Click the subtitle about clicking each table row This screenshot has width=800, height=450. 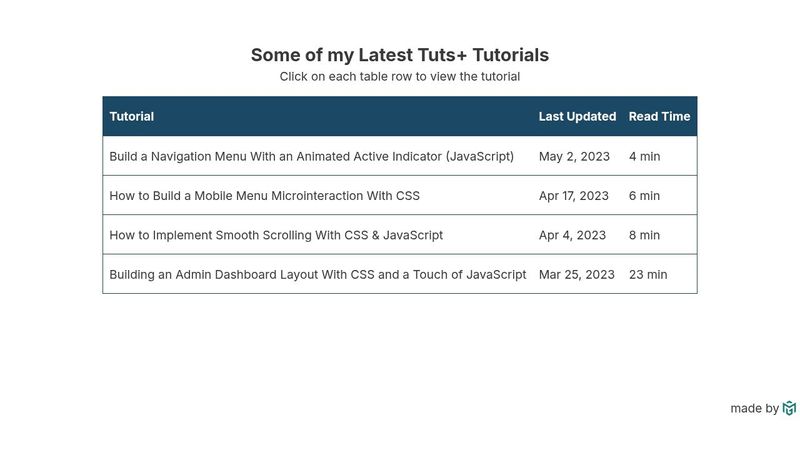(399, 77)
